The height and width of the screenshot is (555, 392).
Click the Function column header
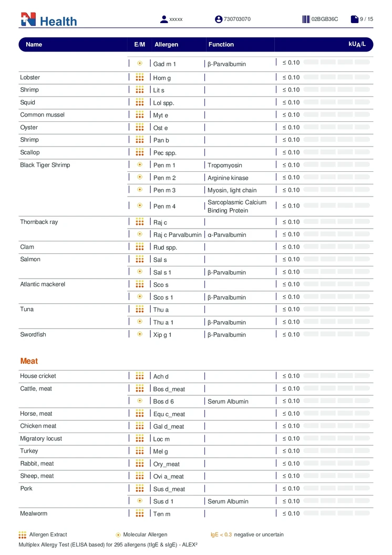[x=221, y=45]
